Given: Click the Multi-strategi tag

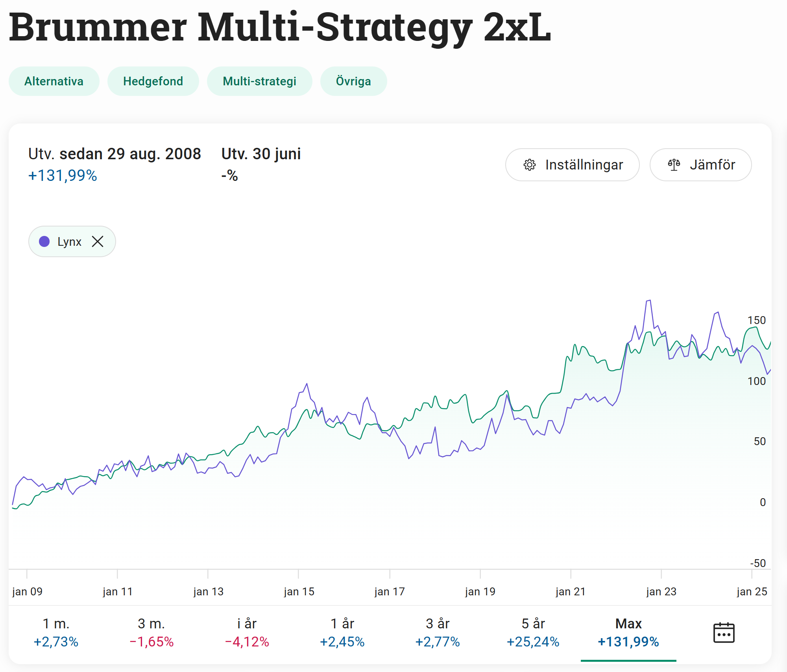Looking at the screenshot, I should pyautogui.click(x=259, y=81).
